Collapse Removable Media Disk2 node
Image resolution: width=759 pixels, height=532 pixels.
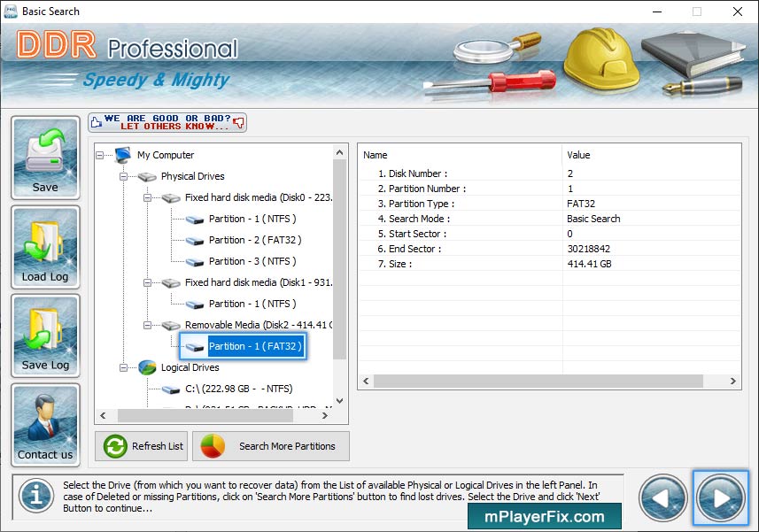[147, 326]
